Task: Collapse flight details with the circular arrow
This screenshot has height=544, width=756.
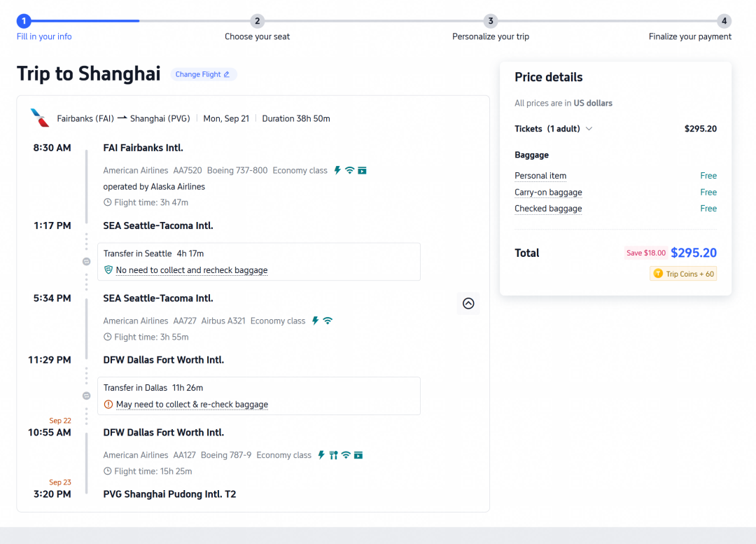Action: pyautogui.click(x=468, y=303)
